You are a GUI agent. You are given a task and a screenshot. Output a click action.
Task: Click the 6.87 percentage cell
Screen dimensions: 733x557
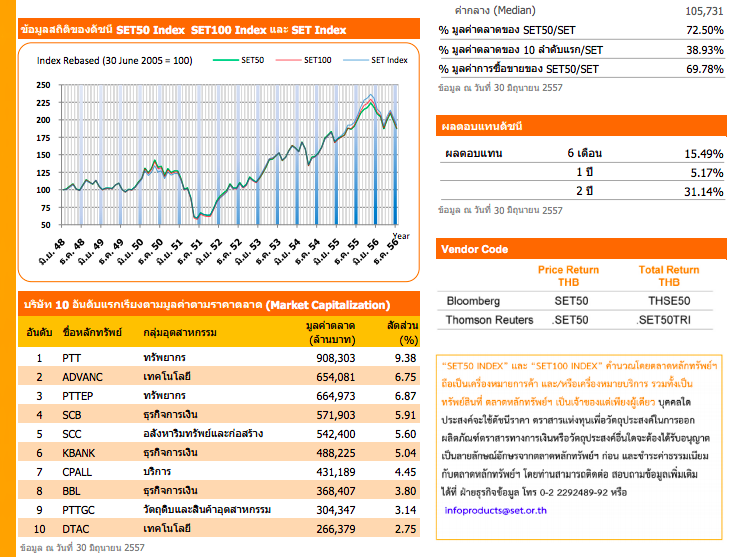pos(405,396)
